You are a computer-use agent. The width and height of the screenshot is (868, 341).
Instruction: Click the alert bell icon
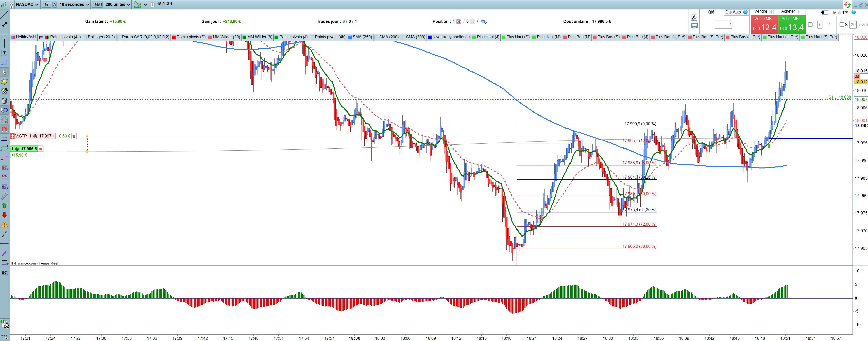(x=4, y=82)
